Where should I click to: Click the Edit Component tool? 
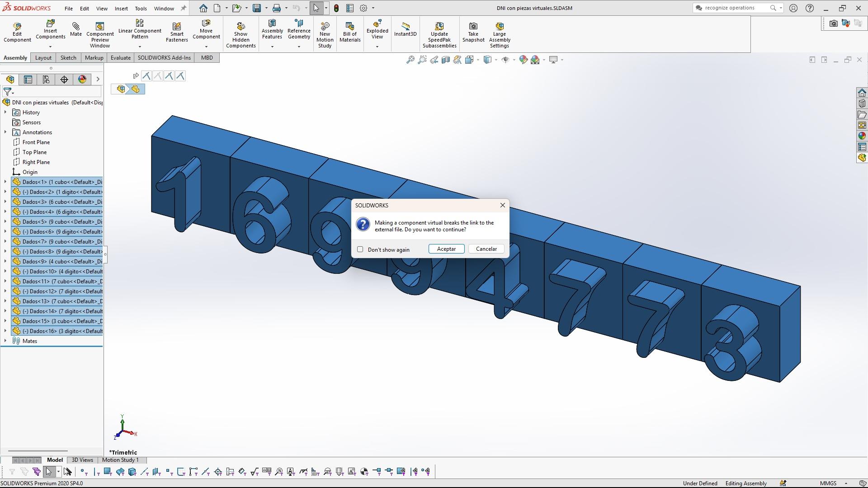coord(17,33)
